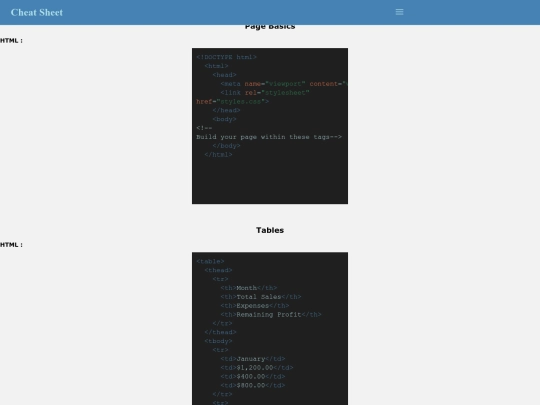Click the <thead> opening tag line
The image size is (540, 405).
coord(218,270)
